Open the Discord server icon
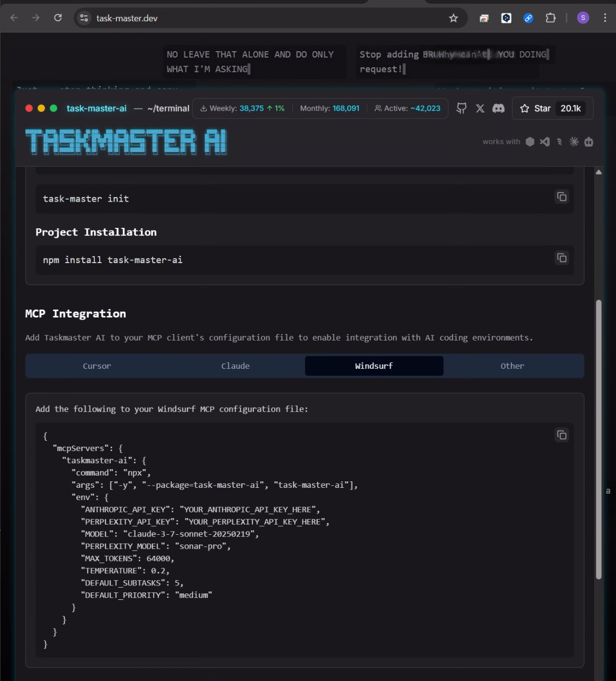Screen dimensions: 616x681 tap(498, 108)
